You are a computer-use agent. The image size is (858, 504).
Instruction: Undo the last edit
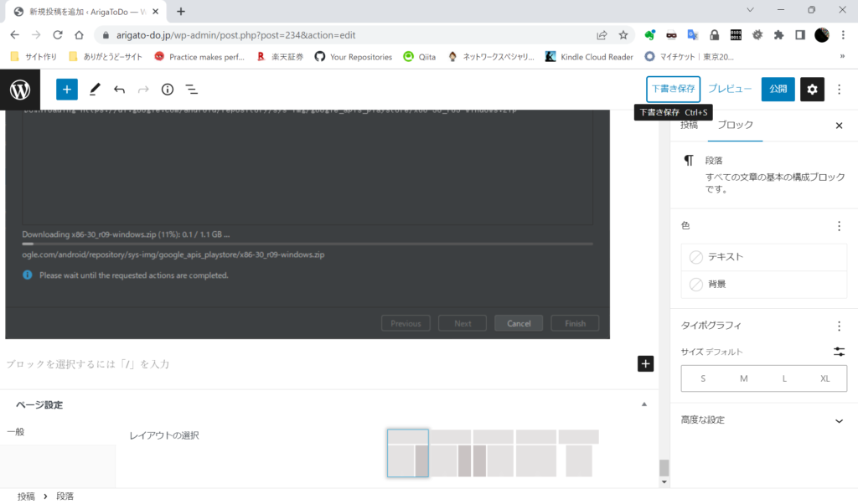coord(119,90)
